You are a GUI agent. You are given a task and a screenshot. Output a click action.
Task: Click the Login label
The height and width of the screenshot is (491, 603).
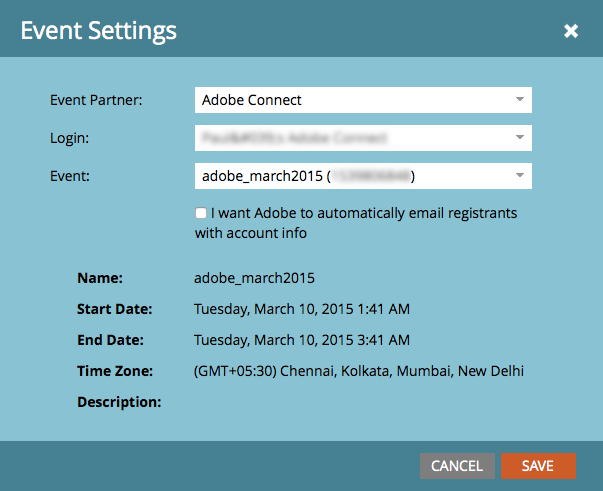pos(69,138)
